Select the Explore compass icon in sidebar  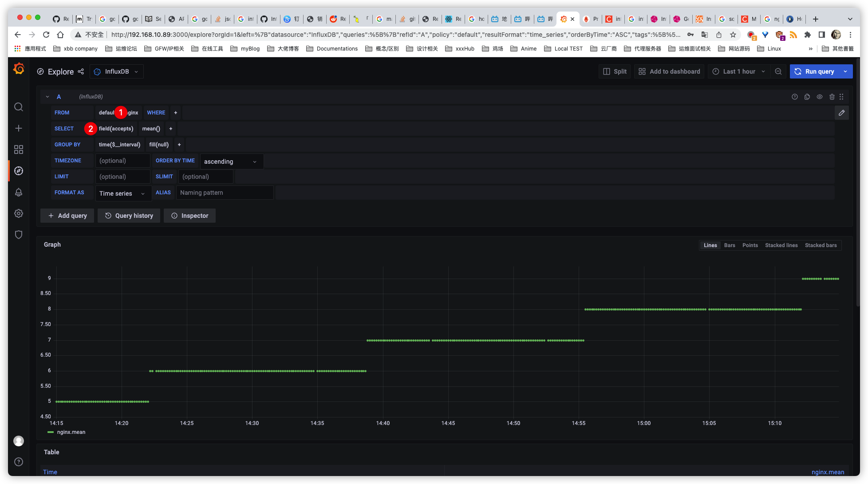tap(19, 171)
